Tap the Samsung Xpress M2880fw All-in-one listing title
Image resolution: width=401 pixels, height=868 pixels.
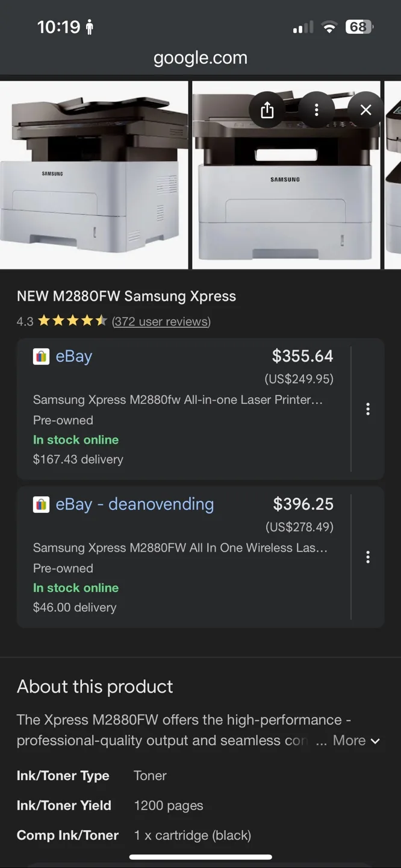click(x=178, y=400)
